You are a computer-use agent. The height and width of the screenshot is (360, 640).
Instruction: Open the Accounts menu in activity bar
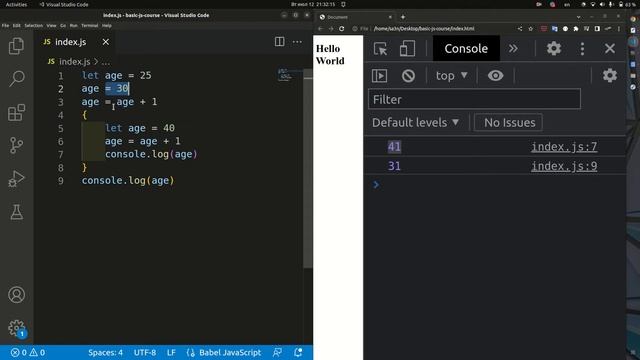[x=16, y=295]
